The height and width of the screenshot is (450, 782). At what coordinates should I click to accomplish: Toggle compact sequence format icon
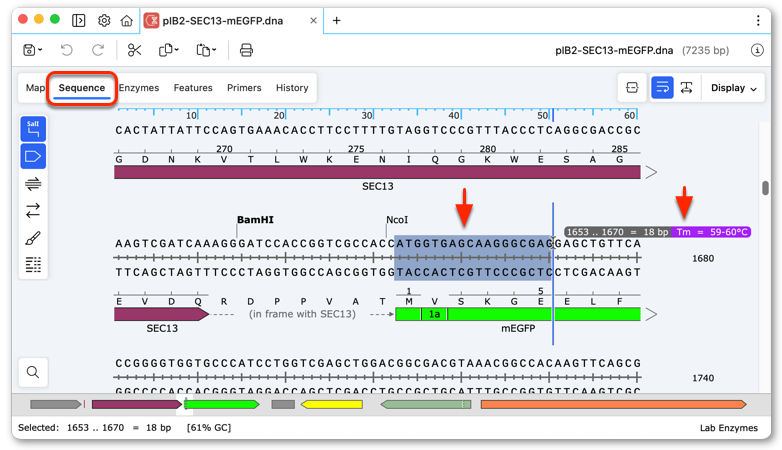click(632, 88)
